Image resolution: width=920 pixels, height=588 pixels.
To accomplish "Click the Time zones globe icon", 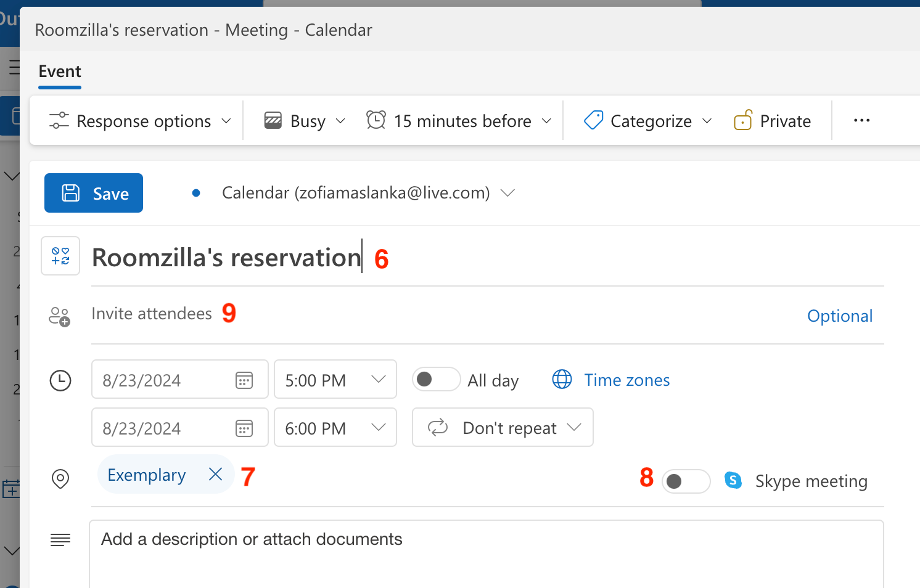I will (x=562, y=380).
